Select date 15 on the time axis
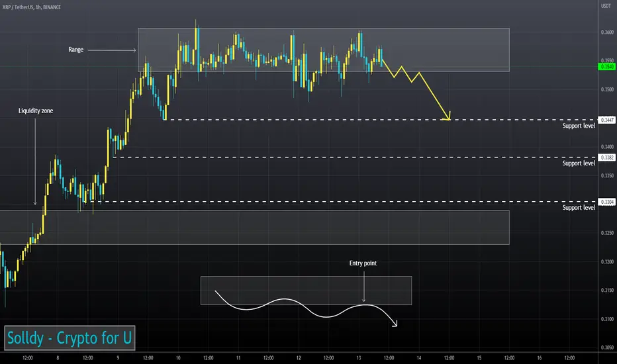 coord(479,358)
